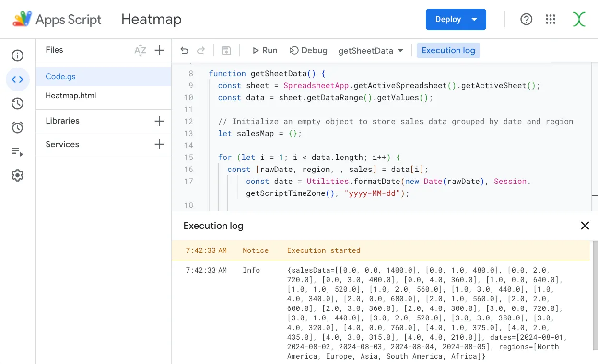The width and height of the screenshot is (598, 364).
Task: Open the Overview info icon in sidebar
Action: pos(18,56)
